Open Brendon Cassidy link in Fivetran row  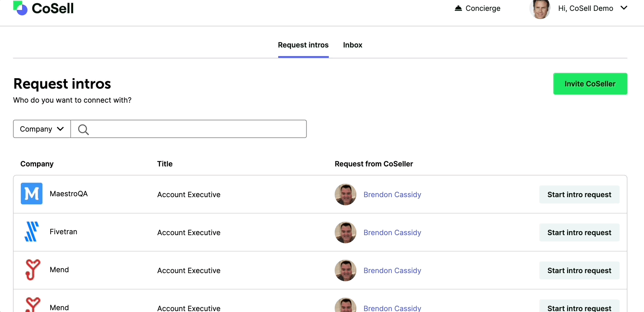[x=392, y=232]
